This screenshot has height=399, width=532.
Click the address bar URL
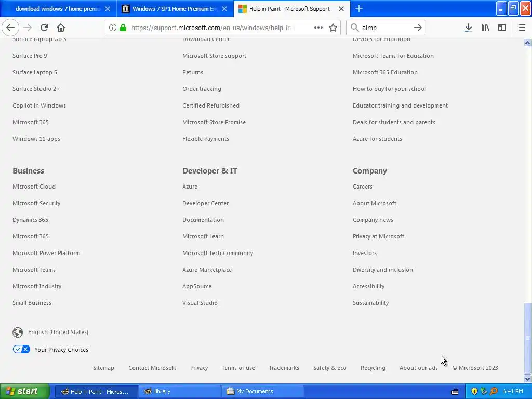[x=212, y=28]
